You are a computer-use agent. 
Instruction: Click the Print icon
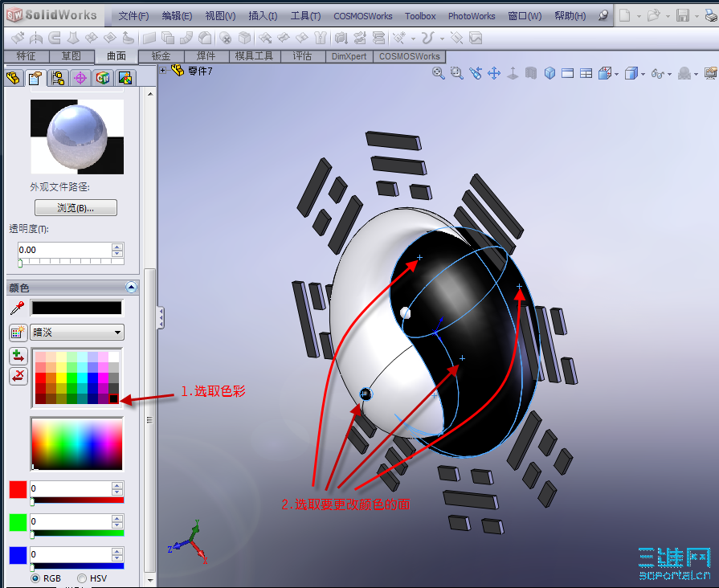(x=712, y=16)
